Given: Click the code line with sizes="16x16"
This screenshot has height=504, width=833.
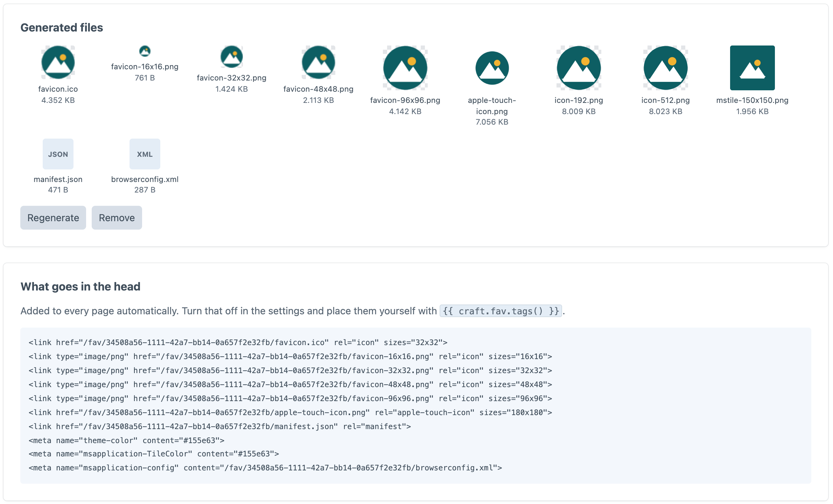Looking at the screenshot, I should (x=290, y=356).
